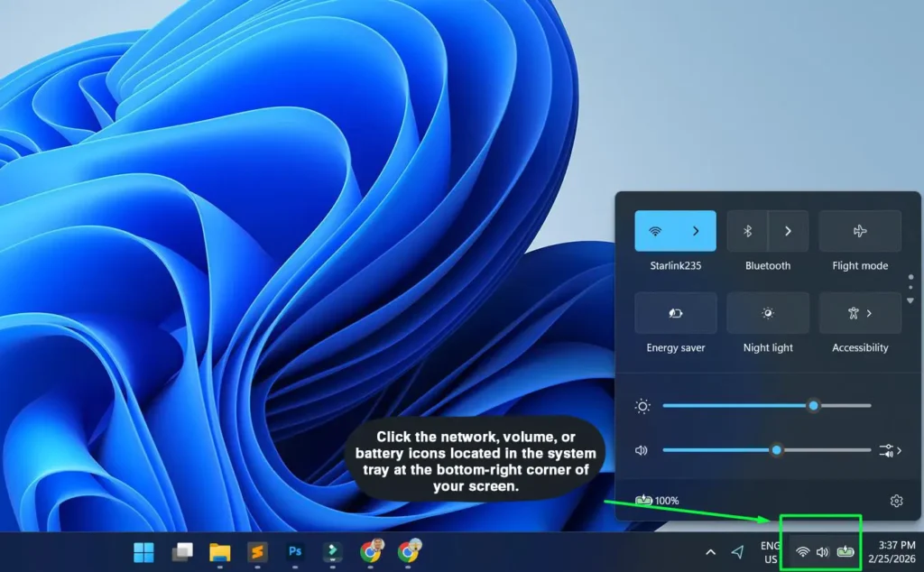The image size is (924, 572).
Task: Open Photoshop from the taskbar
Action: click(294, 552)
